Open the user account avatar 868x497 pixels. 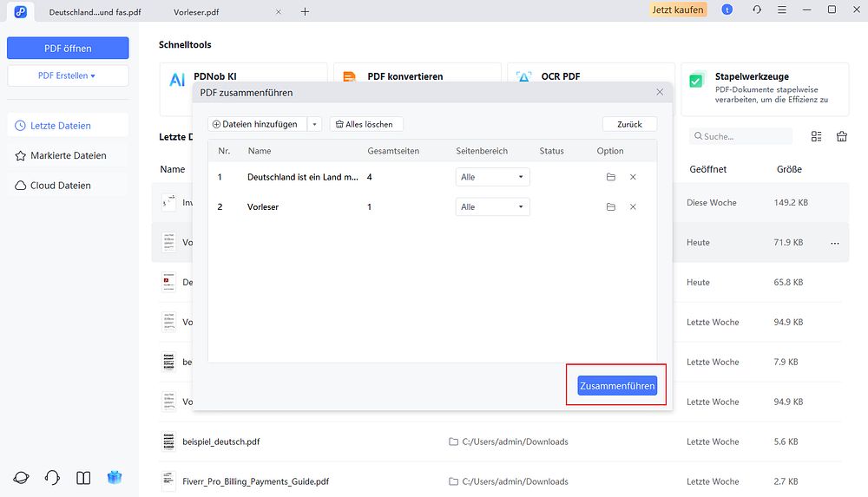point(727,10)
